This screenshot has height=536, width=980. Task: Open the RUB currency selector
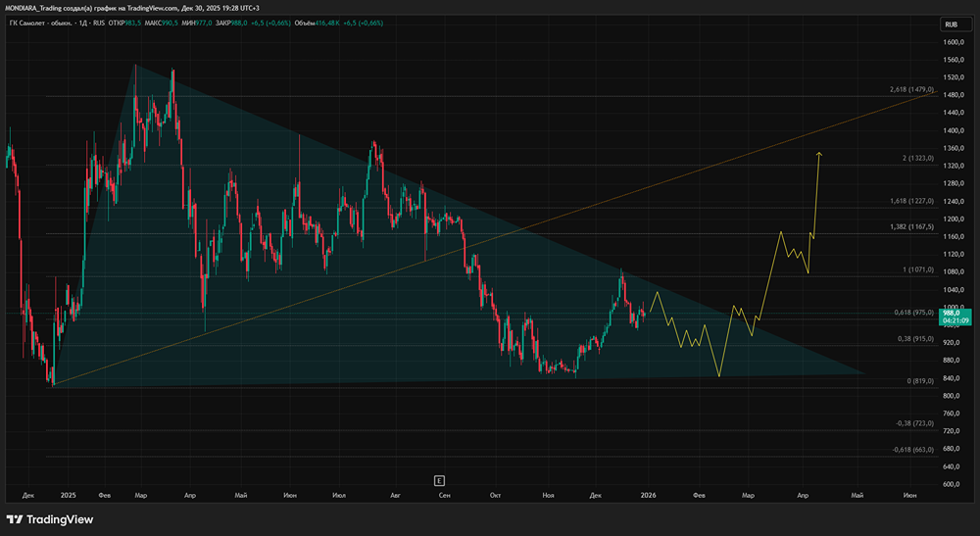[x=950, y=24]
